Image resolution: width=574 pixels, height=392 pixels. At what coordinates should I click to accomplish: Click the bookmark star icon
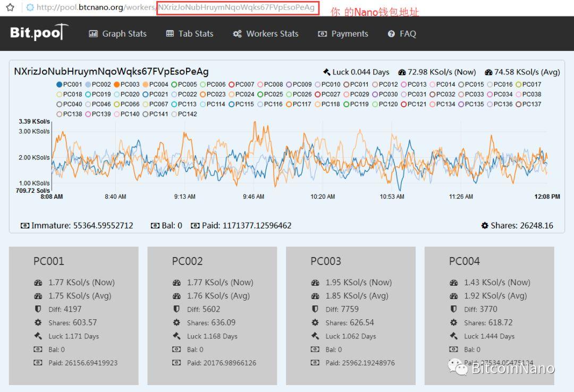click(x=10, y=7)
